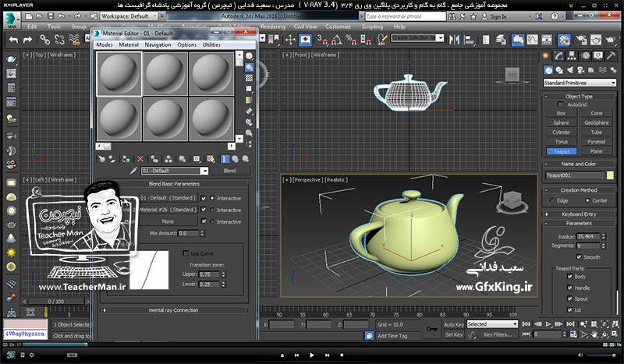
Task: Toggle the Percent Snap icon
Action: tap(351, 40)
